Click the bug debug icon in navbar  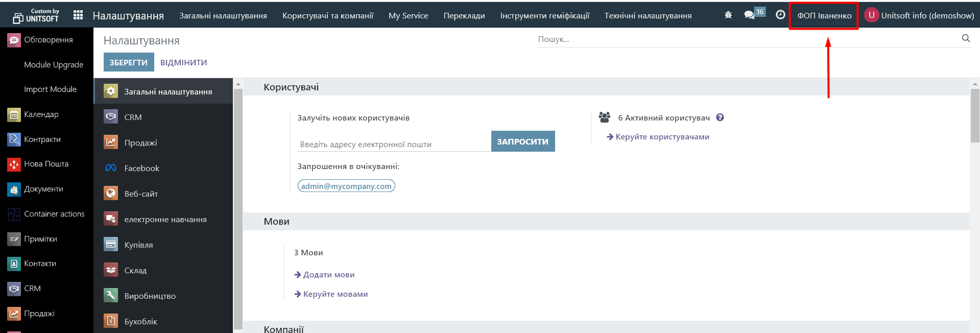tap(728, 15)
